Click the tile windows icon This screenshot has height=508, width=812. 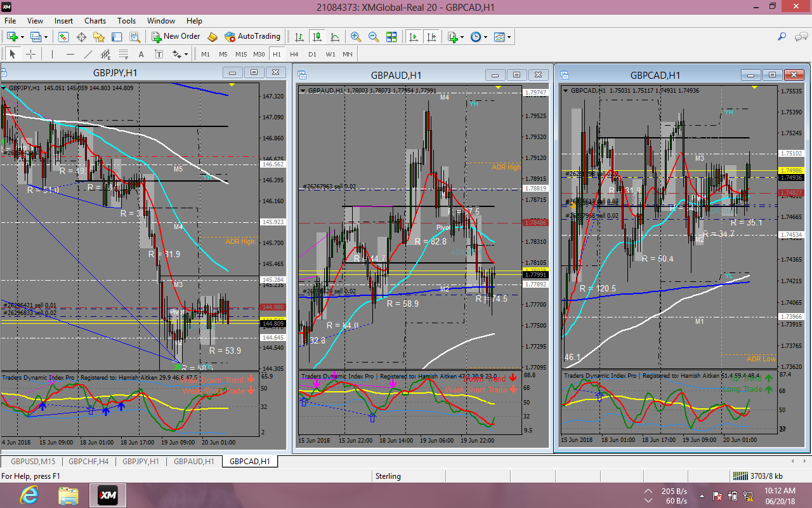pos(391,37)
